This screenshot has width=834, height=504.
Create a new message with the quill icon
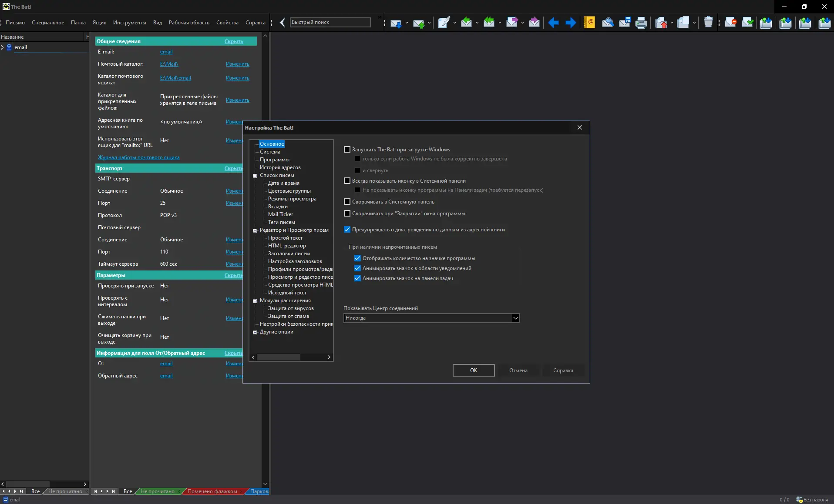tap(444, 23)
